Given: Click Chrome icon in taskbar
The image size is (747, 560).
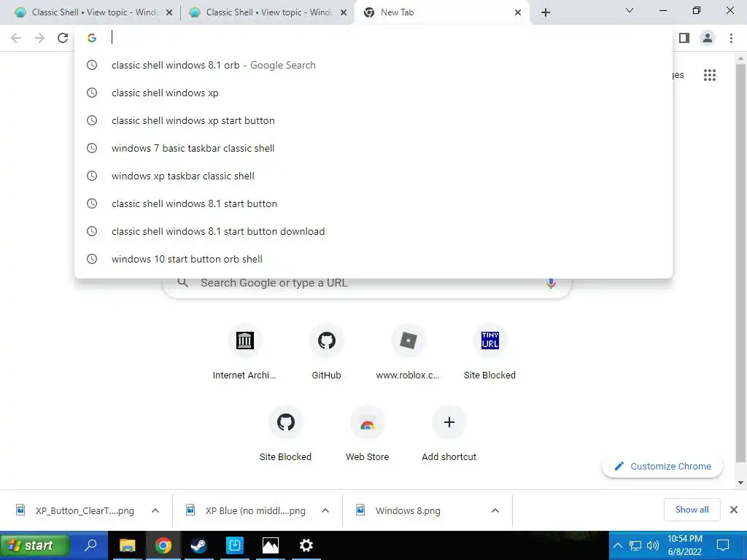Looking at the screenshot, I should tap(163, 545).
